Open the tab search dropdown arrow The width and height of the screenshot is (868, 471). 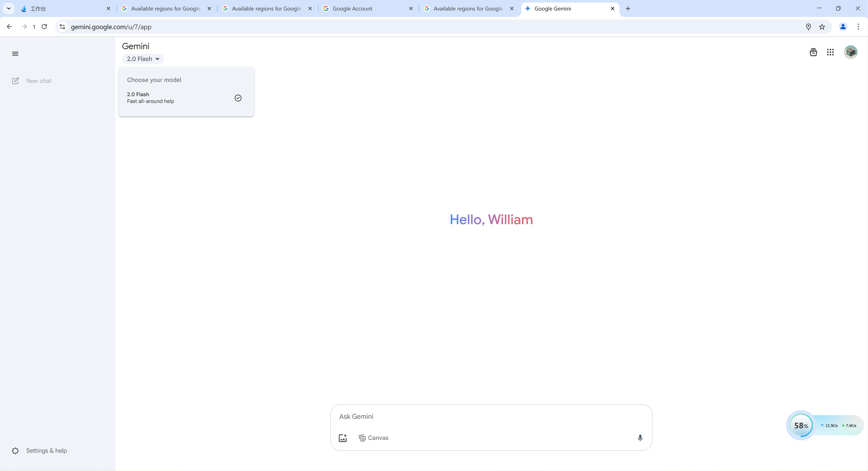click(9, 8)
